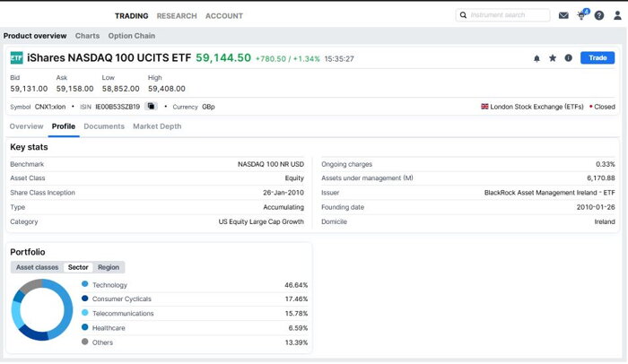Viewport: 628px width, 364px height.
Task: Click issuer BlackRock Asset Management Ireland
Action: (x=549, y=193)
